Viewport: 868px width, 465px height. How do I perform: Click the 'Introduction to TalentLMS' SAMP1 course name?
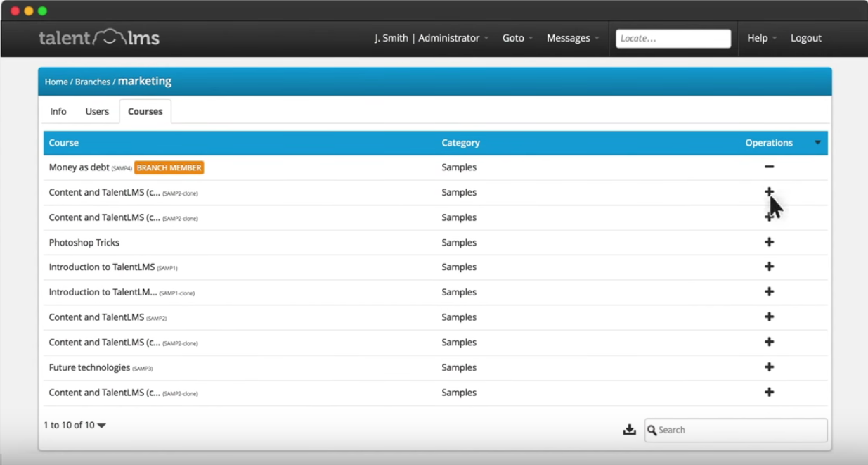[x=102, y=267]
